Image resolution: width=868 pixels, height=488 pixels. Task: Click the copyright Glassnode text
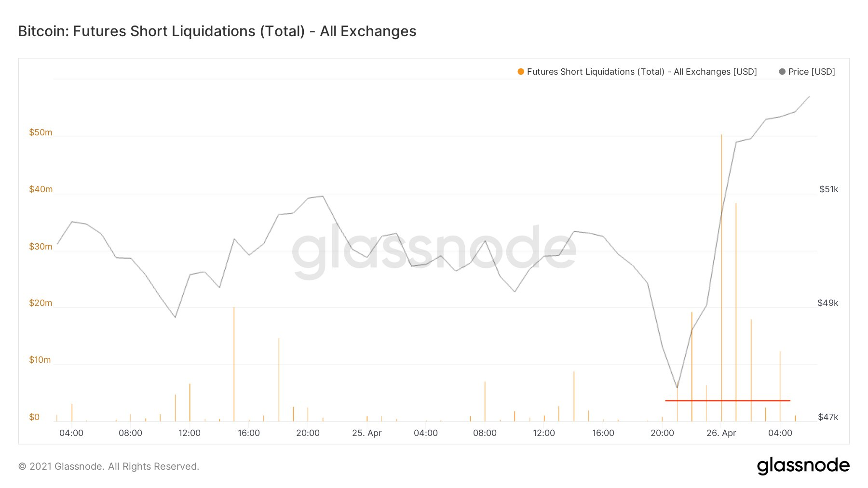point(108,466)
